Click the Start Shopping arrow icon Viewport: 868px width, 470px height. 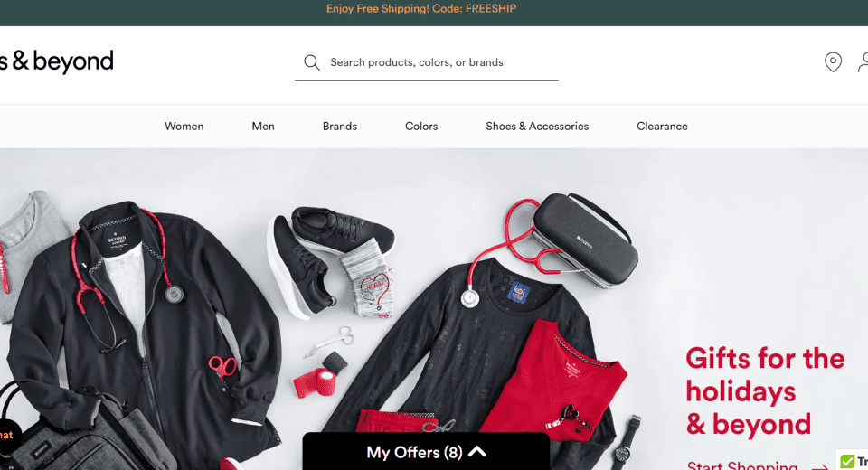[x=820, y=467]
